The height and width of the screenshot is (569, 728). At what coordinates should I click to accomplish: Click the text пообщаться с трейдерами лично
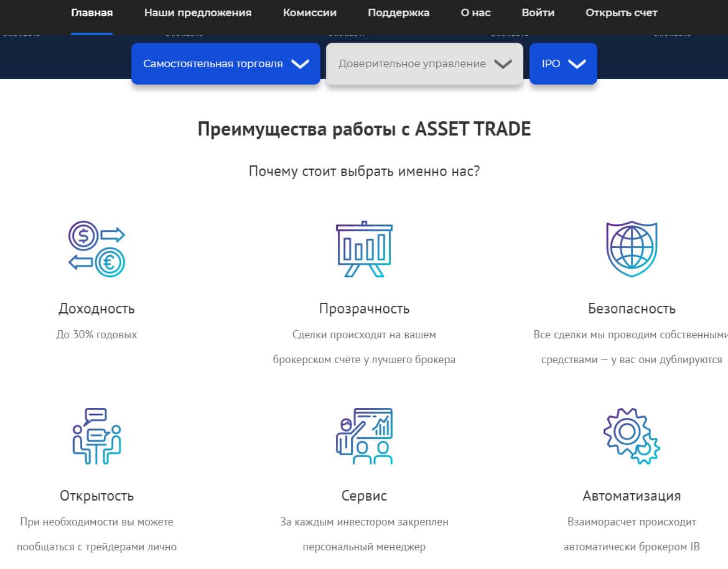pyautogui.click(x=96, y=547)
